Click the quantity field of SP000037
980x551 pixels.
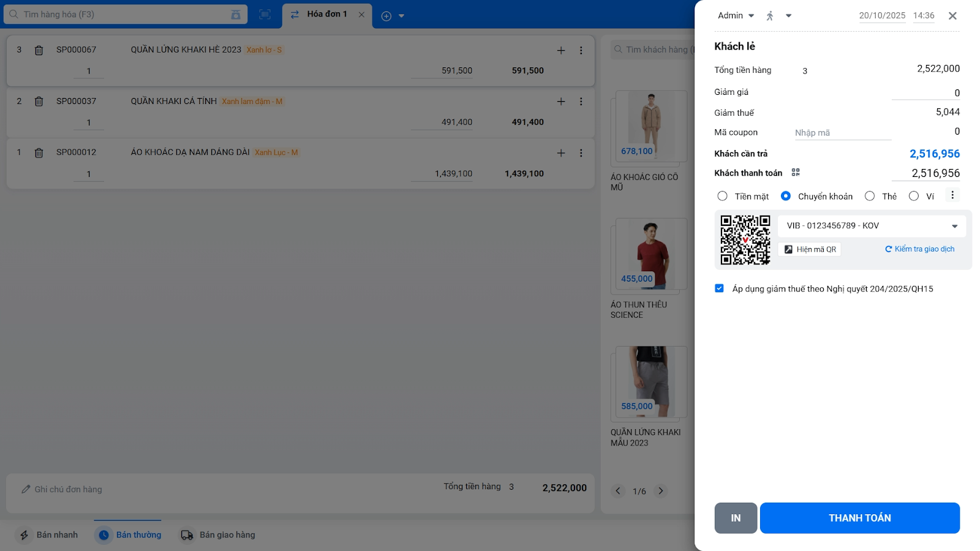(89, 123)
